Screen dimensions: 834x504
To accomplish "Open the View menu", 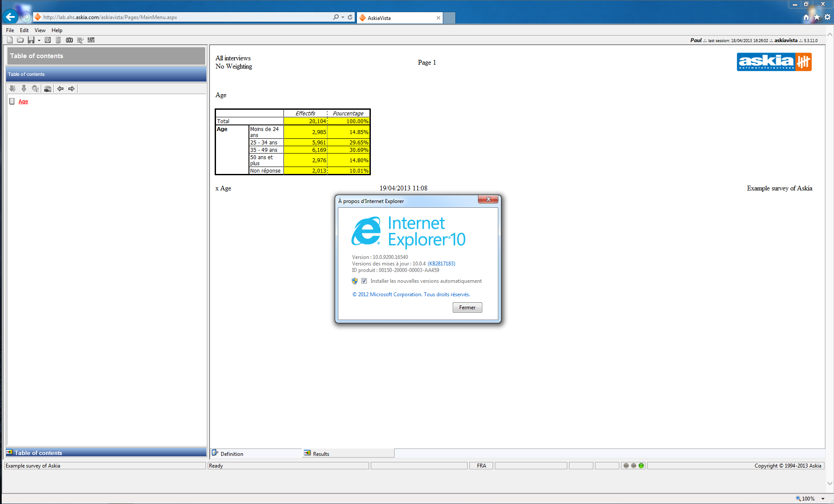I will click(40, 30).
